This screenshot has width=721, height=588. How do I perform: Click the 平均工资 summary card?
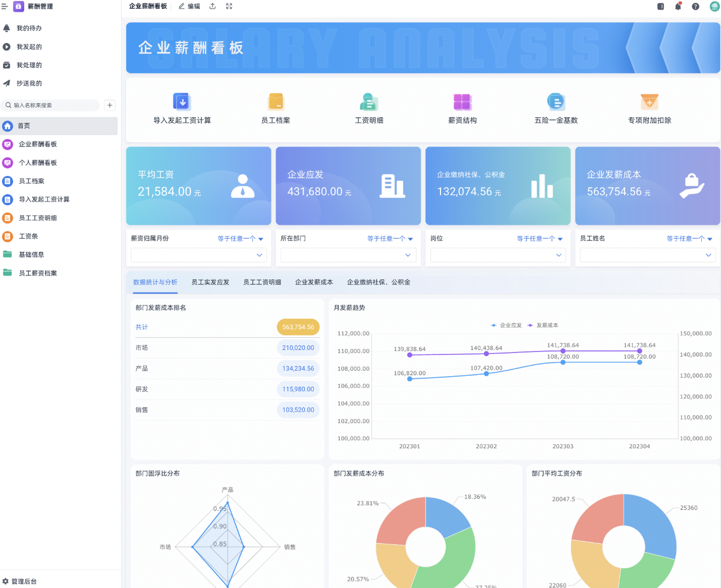point(199,186)
